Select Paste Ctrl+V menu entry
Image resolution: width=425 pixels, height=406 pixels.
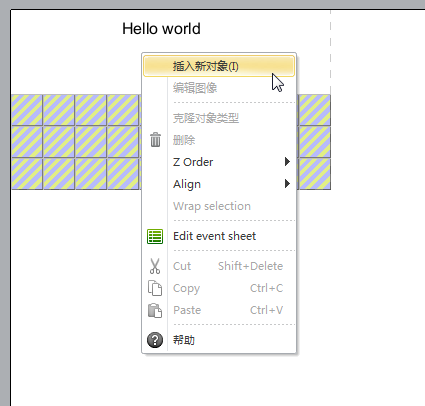coord(219,310)
